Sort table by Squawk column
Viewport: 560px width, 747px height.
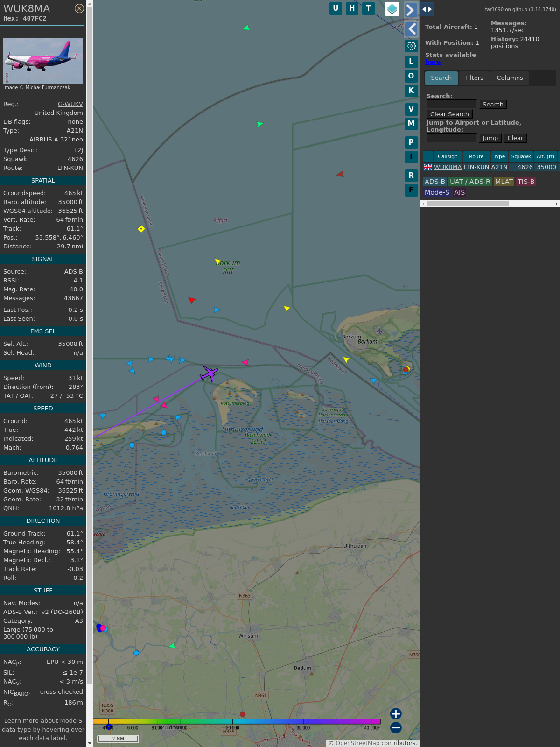(x=521, y=157)
